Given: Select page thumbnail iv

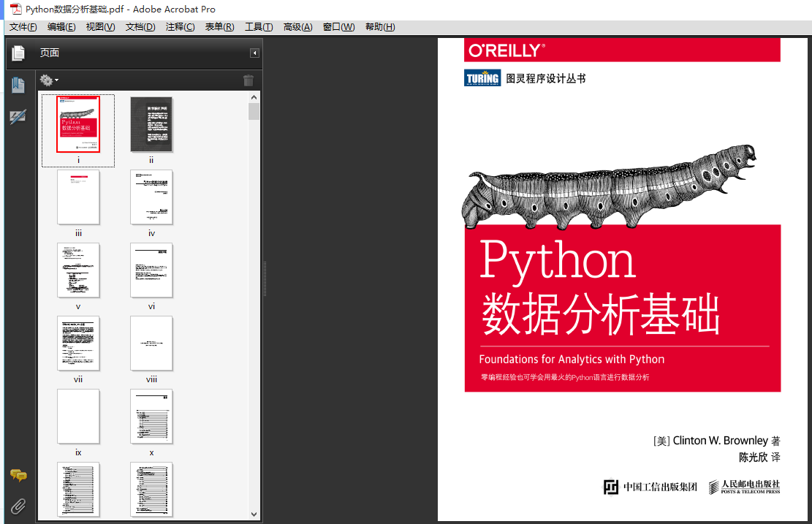Looking at the screenshot, I should [151, 197].
